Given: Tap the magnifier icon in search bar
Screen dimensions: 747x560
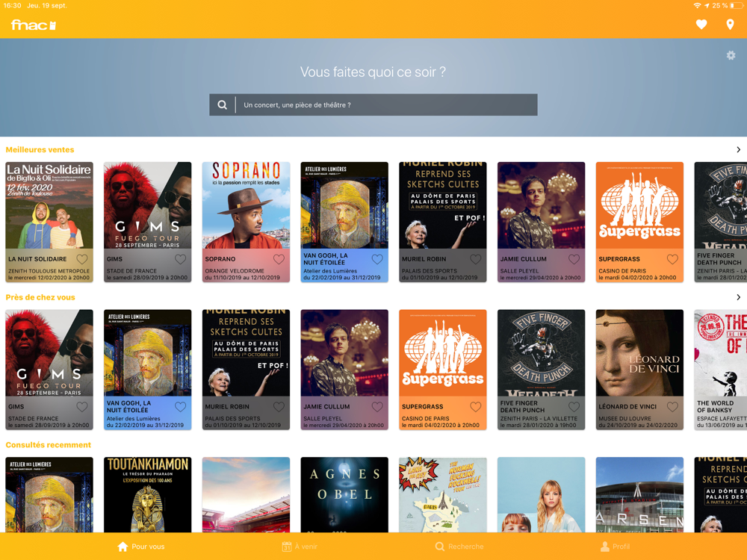Looking at the screenshot, I should click(x=222, y=105).
